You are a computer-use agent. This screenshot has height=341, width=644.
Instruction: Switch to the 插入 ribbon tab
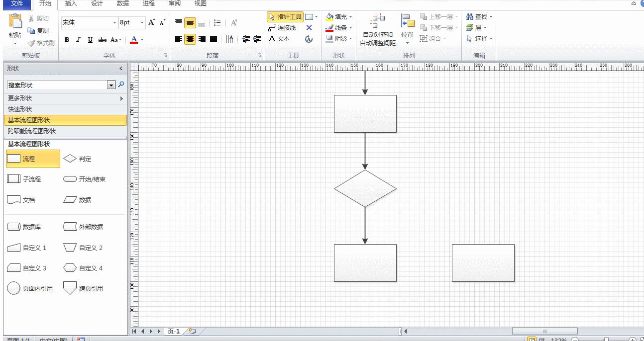(x=71, y=3)
